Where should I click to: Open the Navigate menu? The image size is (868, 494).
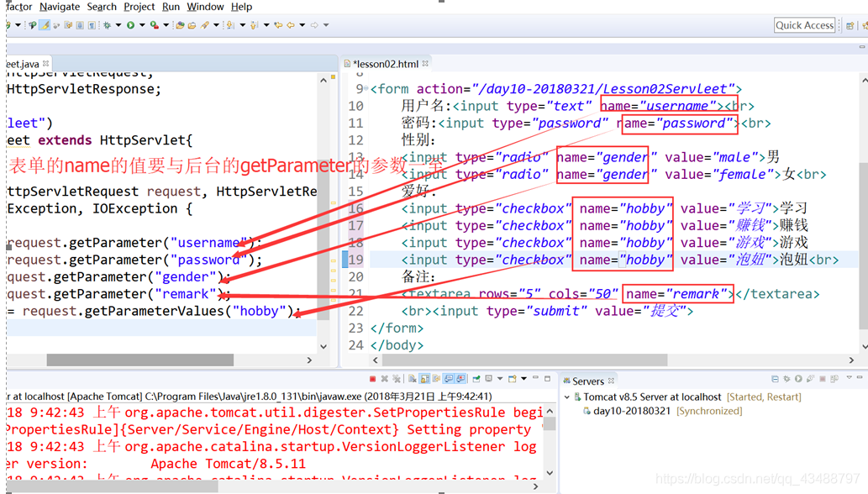(x=59, y=7)
